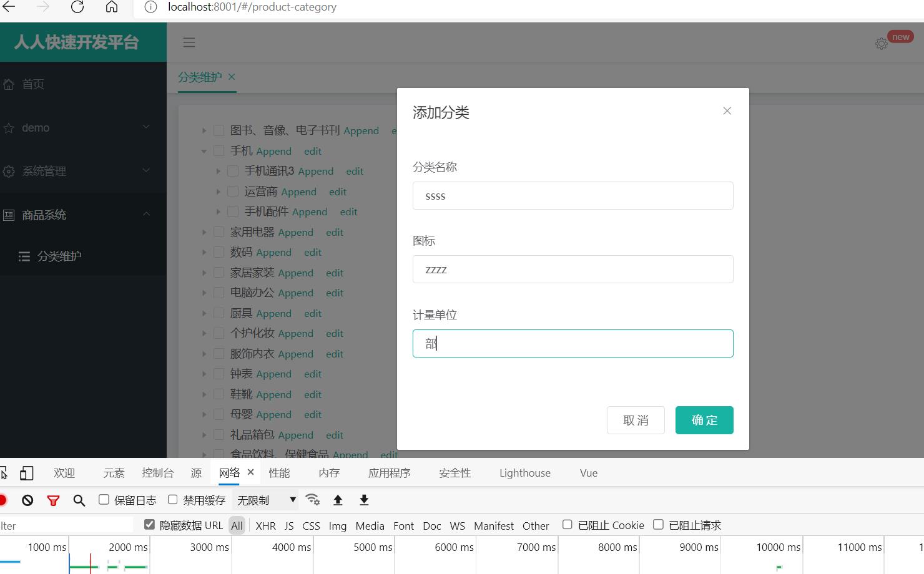The width and height of the screenshot is (924, 574).
Task: Open settings gear icon with new badge
Action: [882, 44]
